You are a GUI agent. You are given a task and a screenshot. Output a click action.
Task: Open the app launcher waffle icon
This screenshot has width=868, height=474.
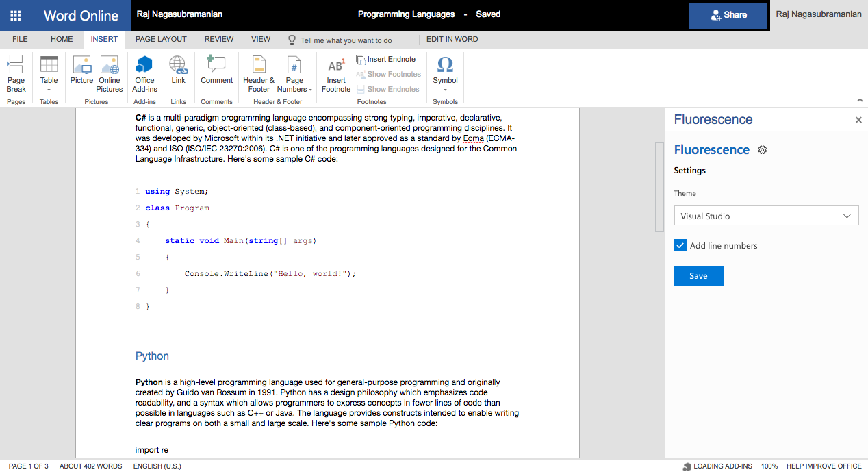(15, 15)
